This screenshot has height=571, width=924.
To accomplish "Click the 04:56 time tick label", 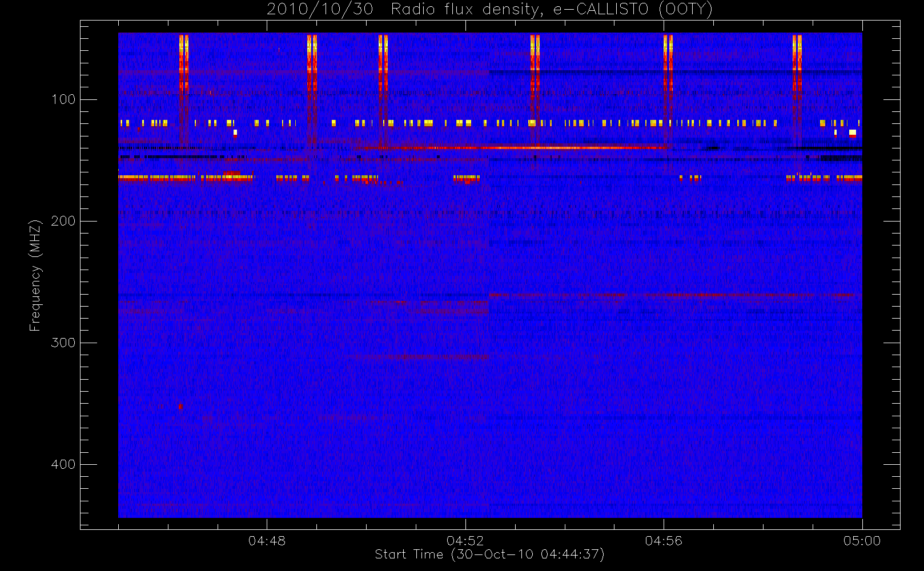I will [664, 541].
